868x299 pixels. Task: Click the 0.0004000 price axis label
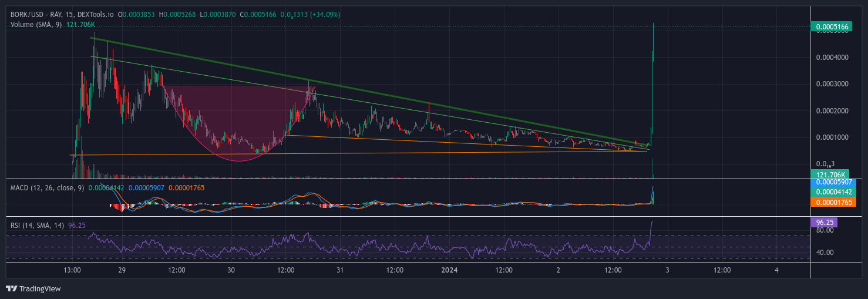click(x=832, y=58)
